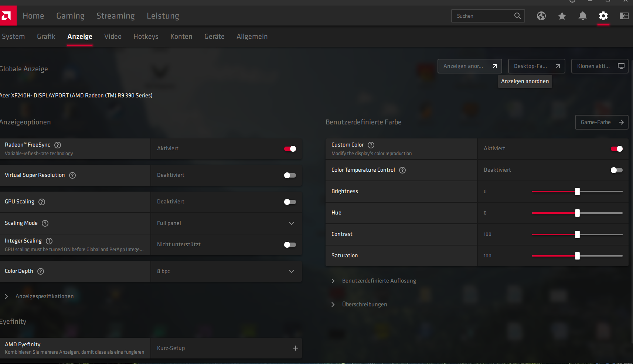Enable Color Temperature Control
The height and width of the screenshot is (364, 633).
point(617,170)
